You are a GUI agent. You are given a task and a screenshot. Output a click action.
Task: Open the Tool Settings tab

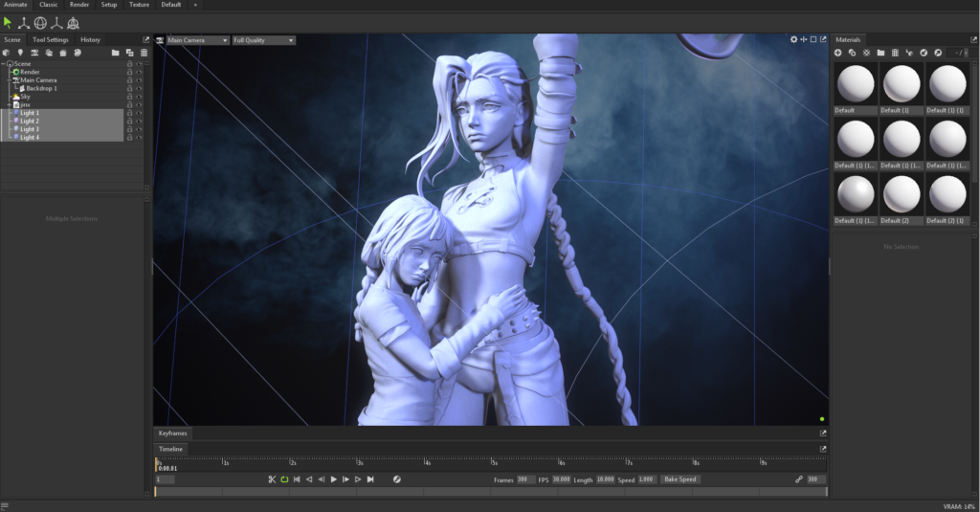[51, 39]
